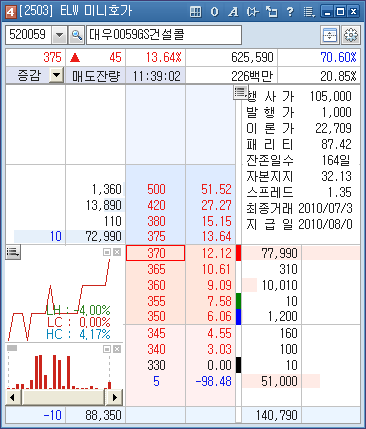The width and height of the screenshot is (366, 429).
Task: Open the settings gear icon
Action: click(x=351, y=35)
